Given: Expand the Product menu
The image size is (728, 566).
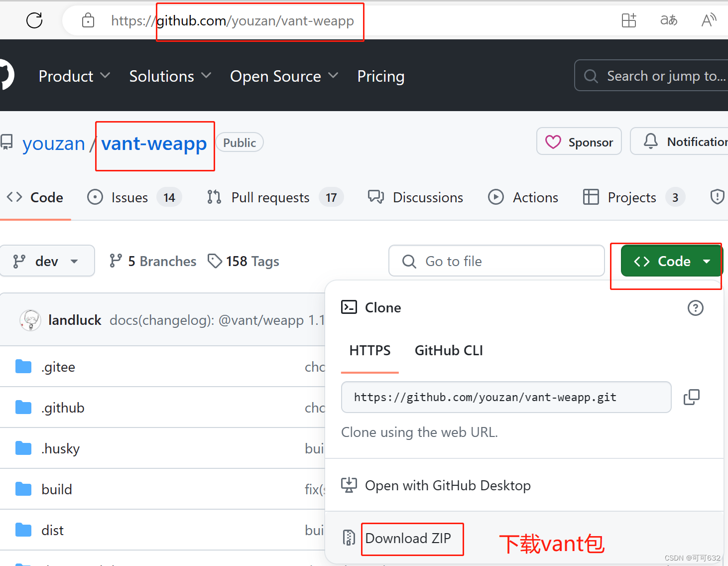Looking at the screenshot, I should click(74, 76).
